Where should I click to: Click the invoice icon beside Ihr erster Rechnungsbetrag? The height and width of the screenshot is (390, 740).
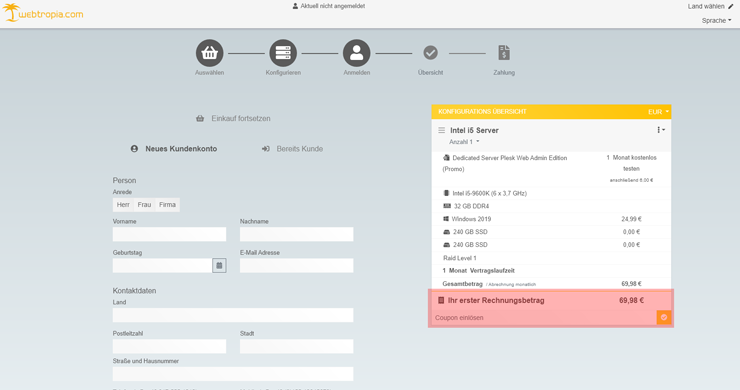441,300
